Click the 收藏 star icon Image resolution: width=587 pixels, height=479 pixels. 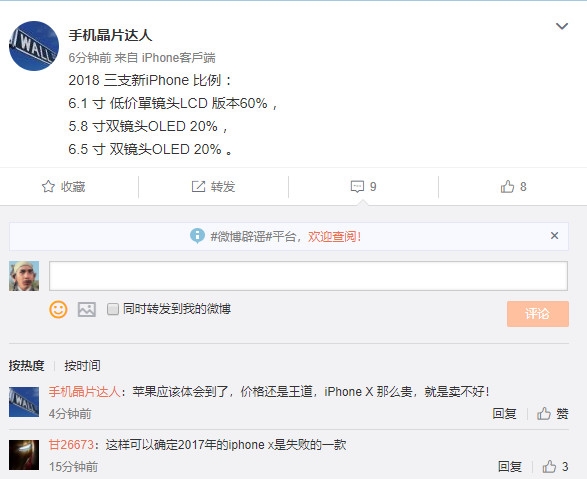click(x=48, y=186)
